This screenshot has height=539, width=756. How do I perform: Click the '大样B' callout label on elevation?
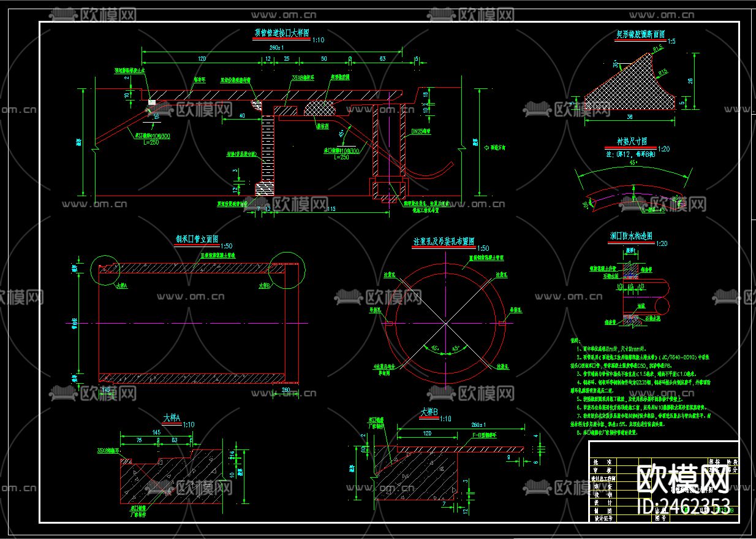pyautogui.click(x=264, y=285)
